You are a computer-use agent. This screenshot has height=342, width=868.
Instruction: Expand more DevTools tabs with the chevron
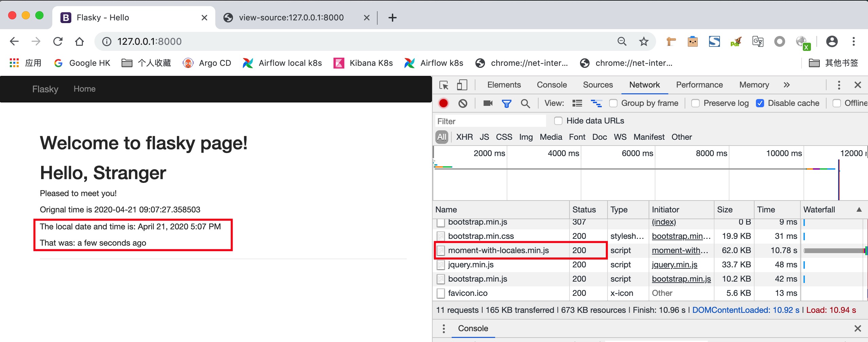coord(786,85)
